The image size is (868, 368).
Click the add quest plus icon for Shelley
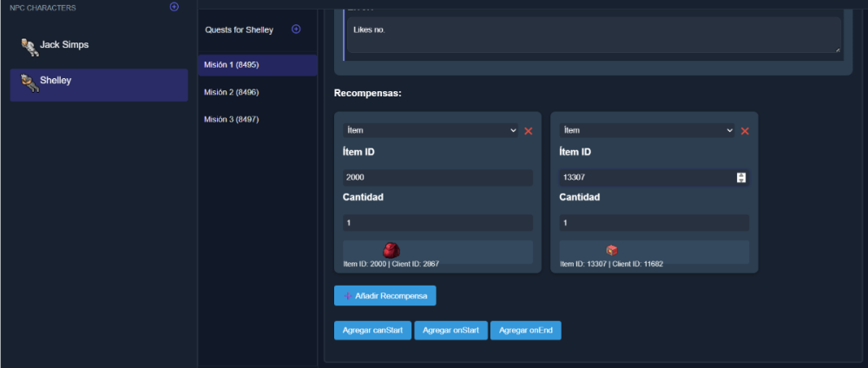(x=296, y=30)
